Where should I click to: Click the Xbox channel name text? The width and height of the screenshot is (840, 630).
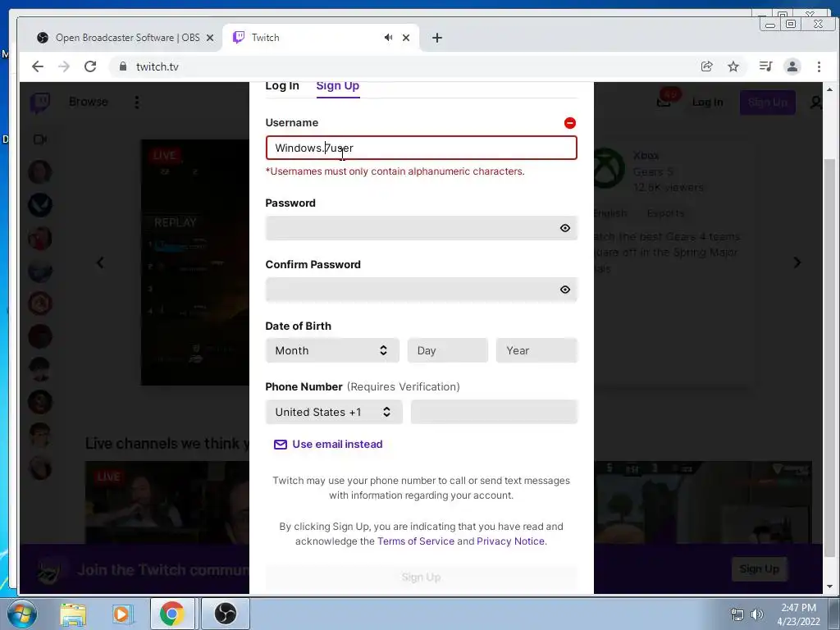point(646,155)
